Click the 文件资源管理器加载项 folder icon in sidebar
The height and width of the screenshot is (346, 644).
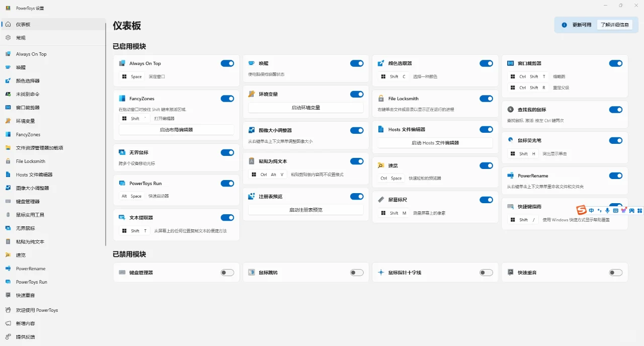pos(8,148)
